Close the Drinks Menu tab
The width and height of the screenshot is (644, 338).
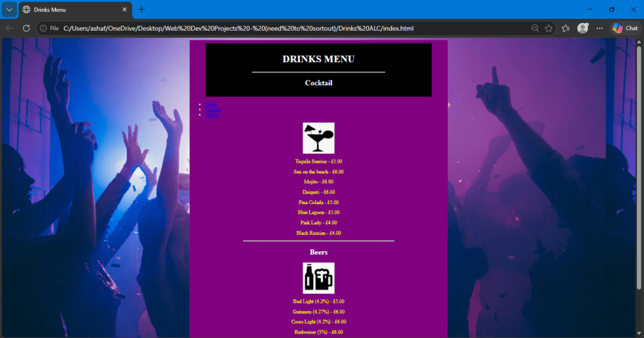click(x=125, y=9)
